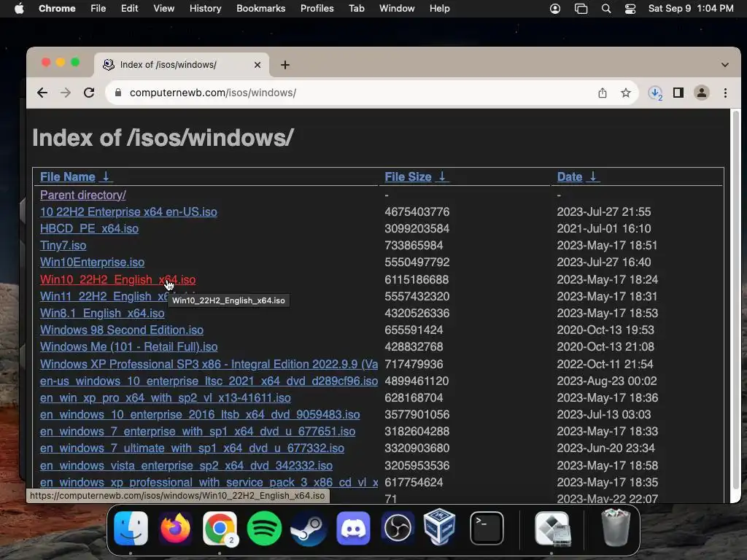Click the Chrome icon in the Dock
Viewport: 747px width, 560px height.
220,528
